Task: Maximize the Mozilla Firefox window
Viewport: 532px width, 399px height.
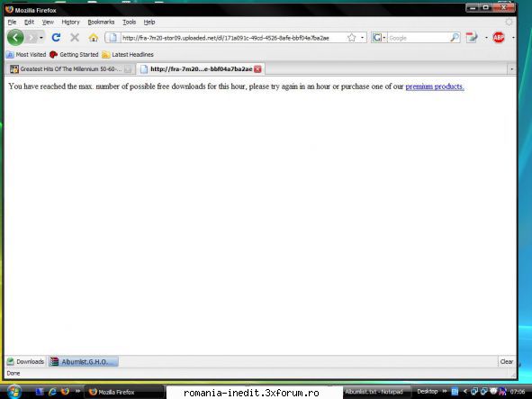Action: (486, 7)
